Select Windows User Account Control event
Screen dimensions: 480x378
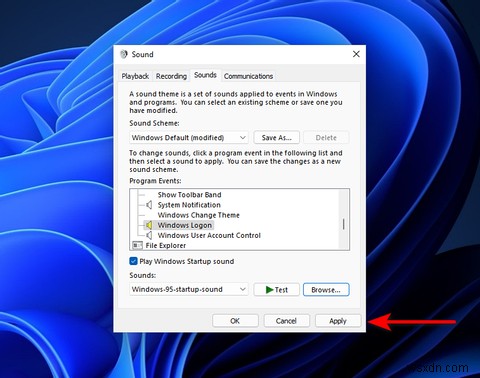[x=209, y=235]
